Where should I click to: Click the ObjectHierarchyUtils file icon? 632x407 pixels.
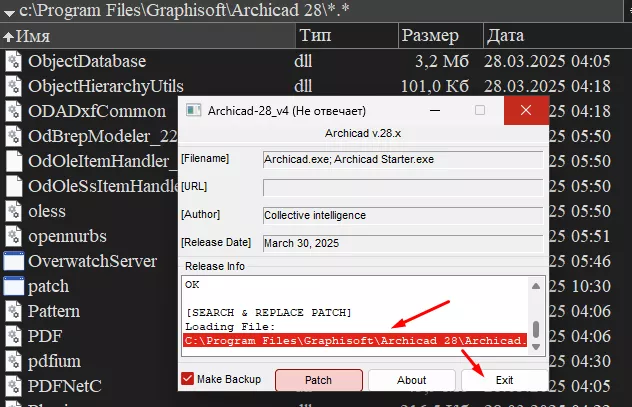coord(14,86)
